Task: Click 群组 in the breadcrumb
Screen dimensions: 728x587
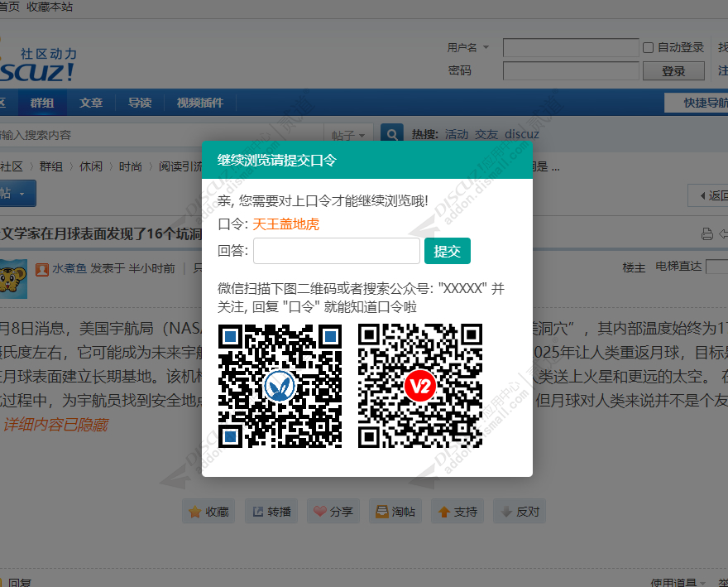Action: click(x=51, y=166)
